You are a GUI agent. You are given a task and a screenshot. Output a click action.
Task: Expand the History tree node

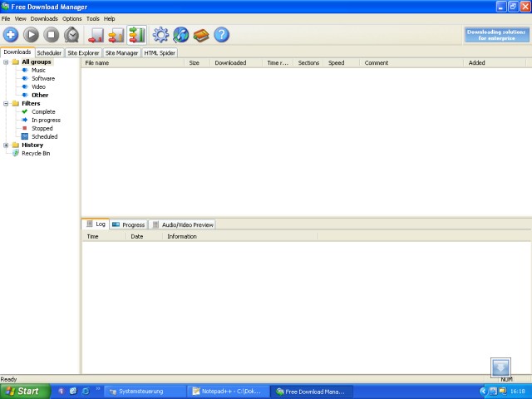pos(6,145)
